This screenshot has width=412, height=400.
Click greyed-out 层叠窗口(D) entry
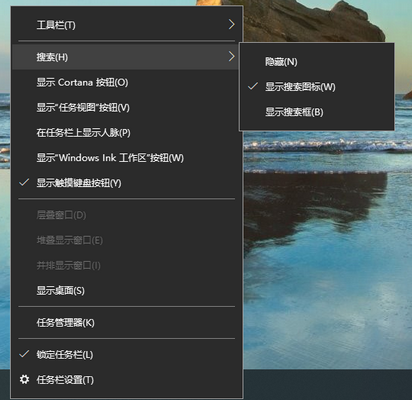pyautogui.click(x=127, y=215)
